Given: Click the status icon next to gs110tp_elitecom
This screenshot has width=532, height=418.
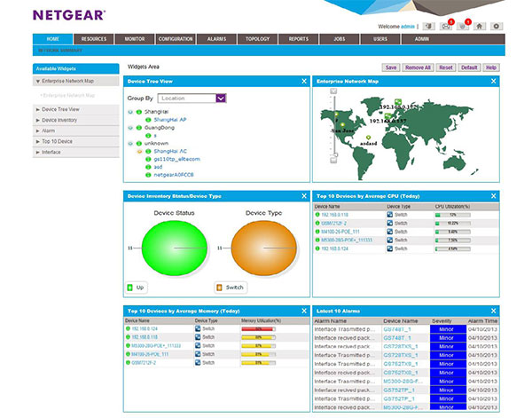Looking at the screenshot, I should click(148, 159).
